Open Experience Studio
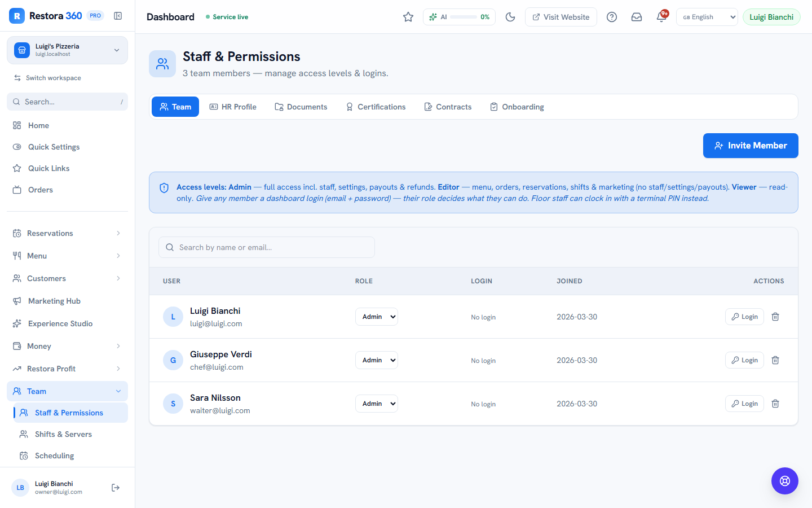This screenshot has width=812, height=508. point(67,323)
